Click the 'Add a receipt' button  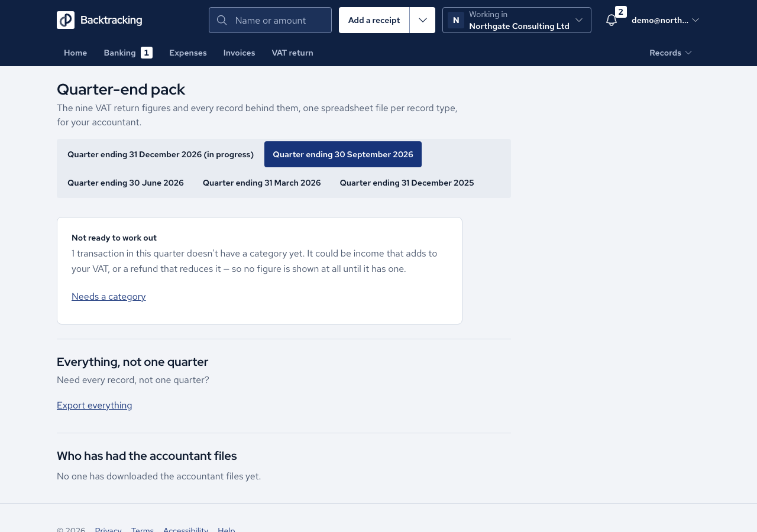click(374, 20)
